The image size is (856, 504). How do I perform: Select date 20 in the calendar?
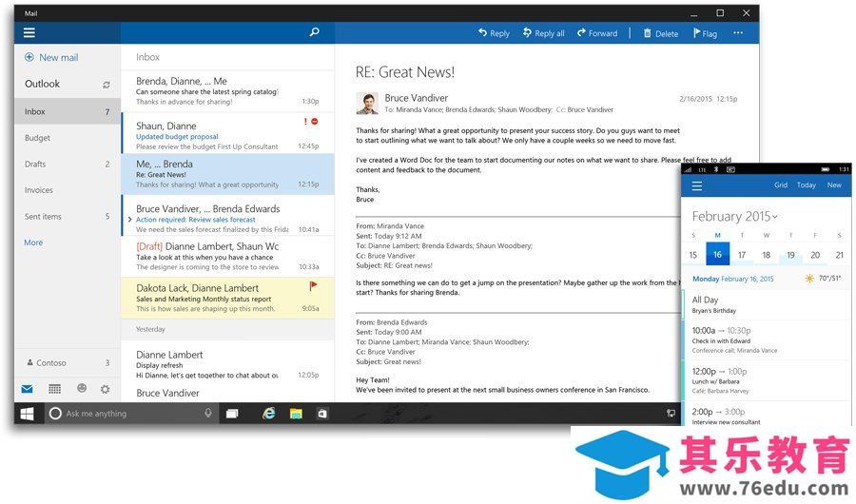815,255
